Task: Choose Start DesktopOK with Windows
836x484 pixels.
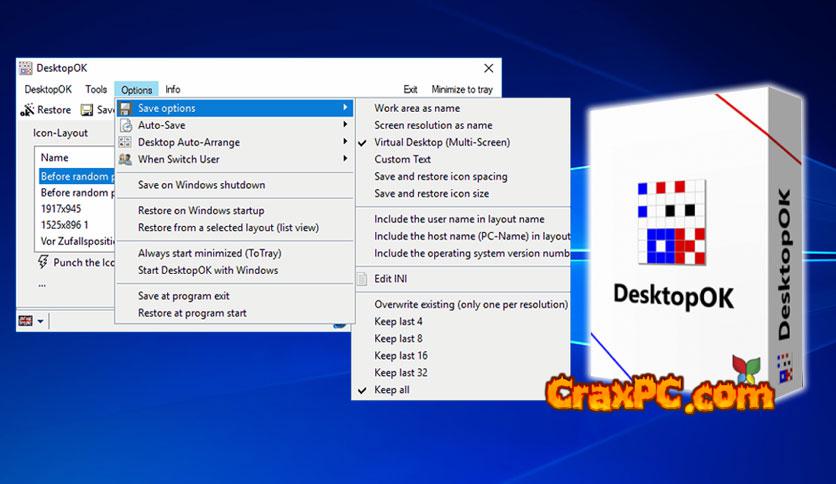Action: point(208,270)
